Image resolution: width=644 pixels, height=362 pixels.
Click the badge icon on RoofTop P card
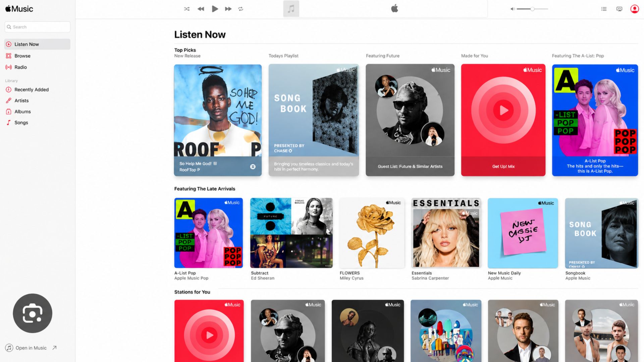coord(253,167)
